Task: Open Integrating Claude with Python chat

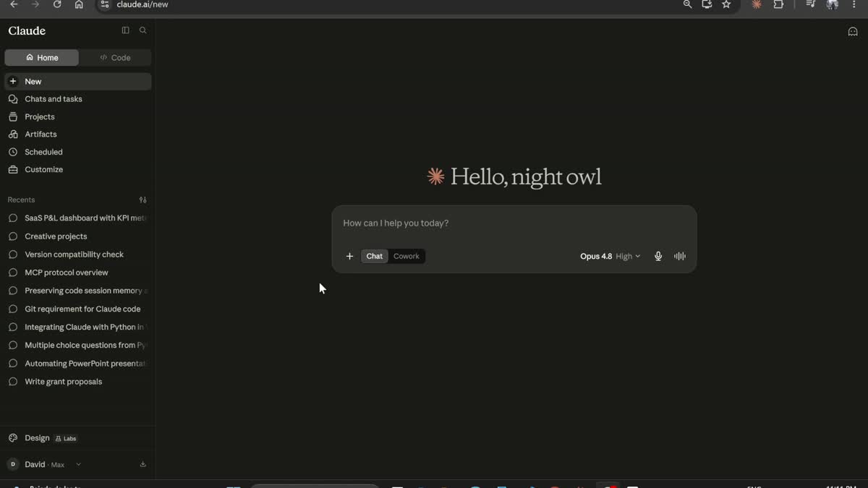Action: click(x=77, y=327)
